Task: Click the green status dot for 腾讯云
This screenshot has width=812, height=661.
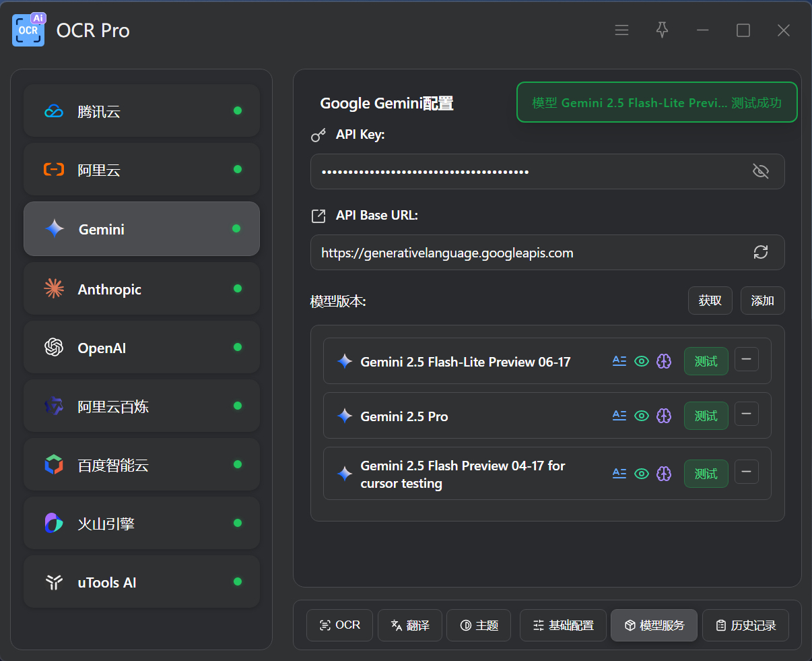Action: pyautogui.click(x=238, y=111)
